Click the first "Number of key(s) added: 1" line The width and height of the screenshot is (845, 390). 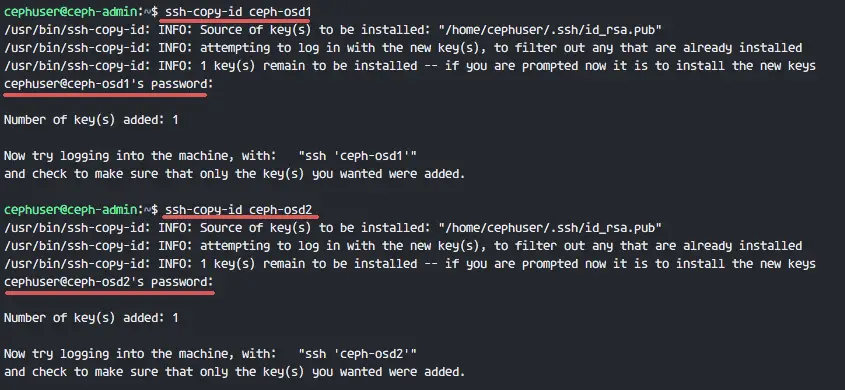pyautogui.click(x=91, y=120)
